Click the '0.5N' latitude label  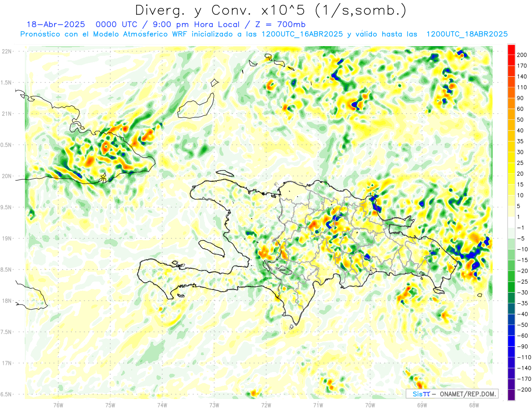point(6,145)
